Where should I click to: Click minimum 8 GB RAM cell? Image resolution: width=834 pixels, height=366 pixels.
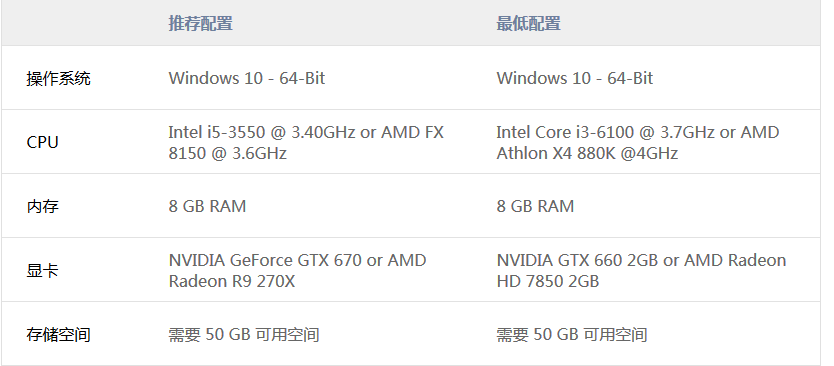535,206
